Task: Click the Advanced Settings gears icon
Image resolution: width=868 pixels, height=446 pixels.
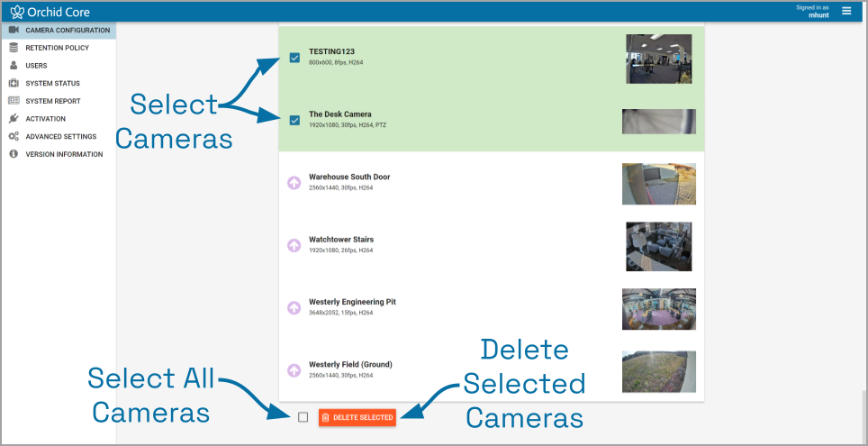Action: pyautogui.click(x=14, y=136)
